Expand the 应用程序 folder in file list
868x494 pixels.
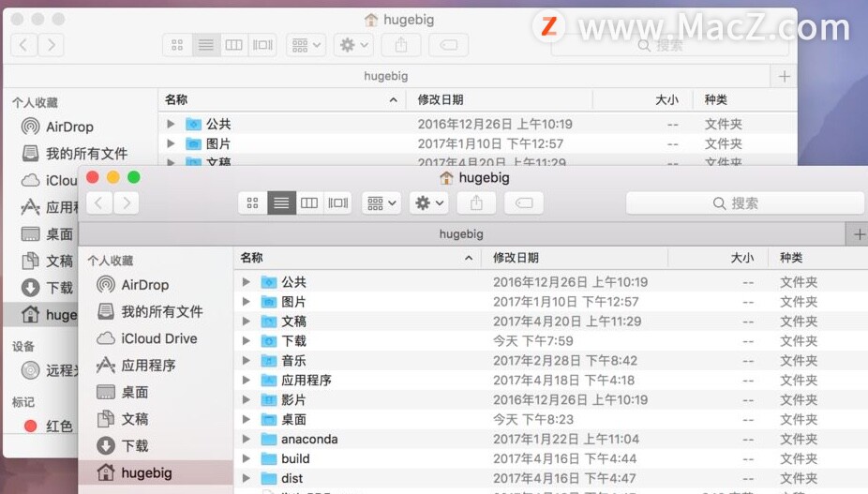pos(247,380)
